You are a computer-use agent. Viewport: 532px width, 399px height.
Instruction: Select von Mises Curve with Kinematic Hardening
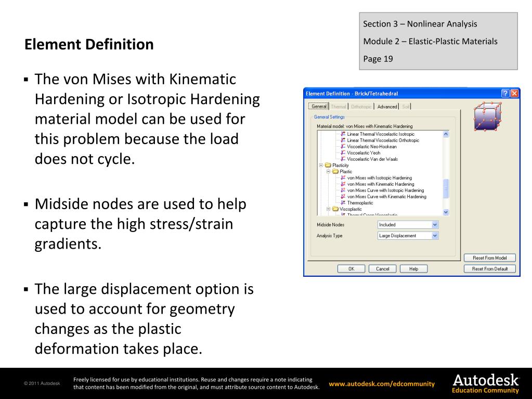[386, 197]
